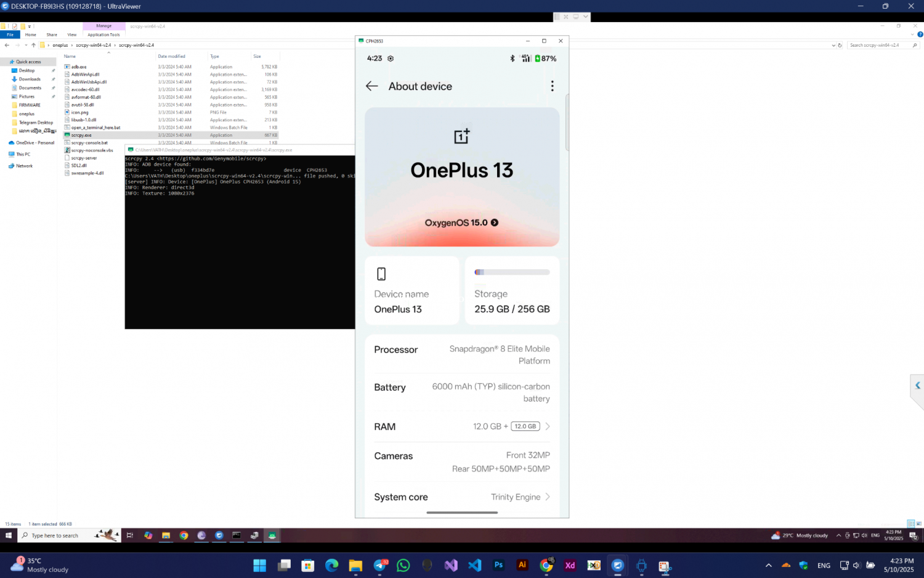The height and width of the screenshot is (578, 924).
Task: Show remote hidden tray icons
Action: click(838, 535)
